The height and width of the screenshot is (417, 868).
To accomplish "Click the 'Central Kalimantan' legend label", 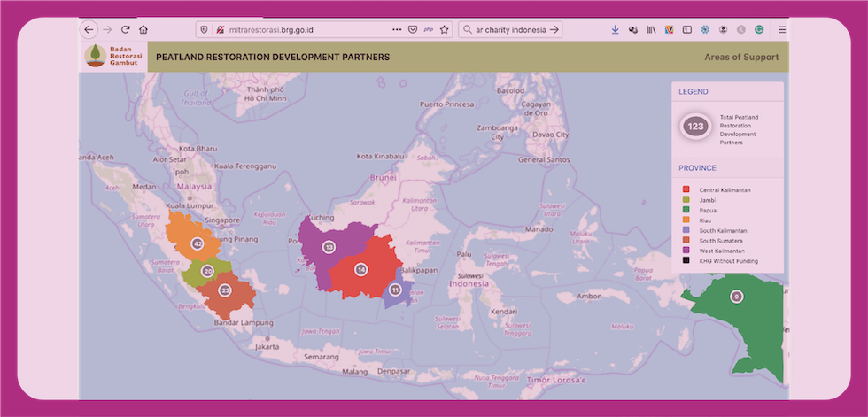I will (x=725, y=190).
